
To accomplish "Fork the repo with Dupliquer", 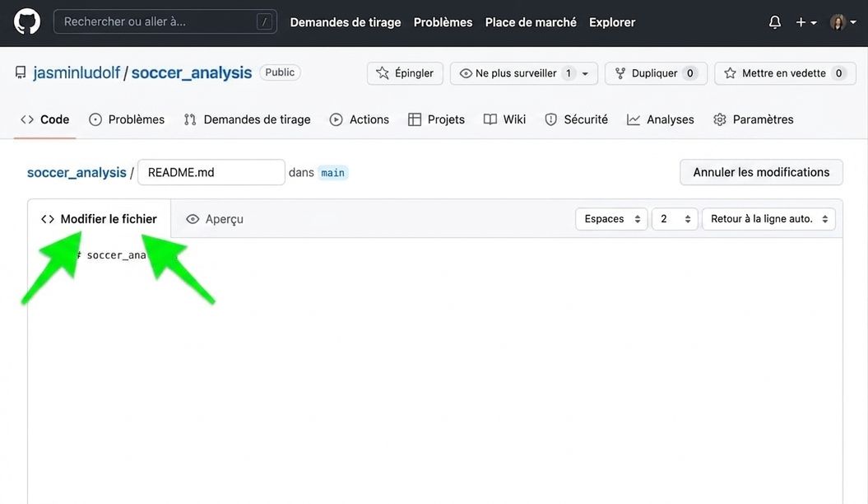I will [x=656, y=73].
